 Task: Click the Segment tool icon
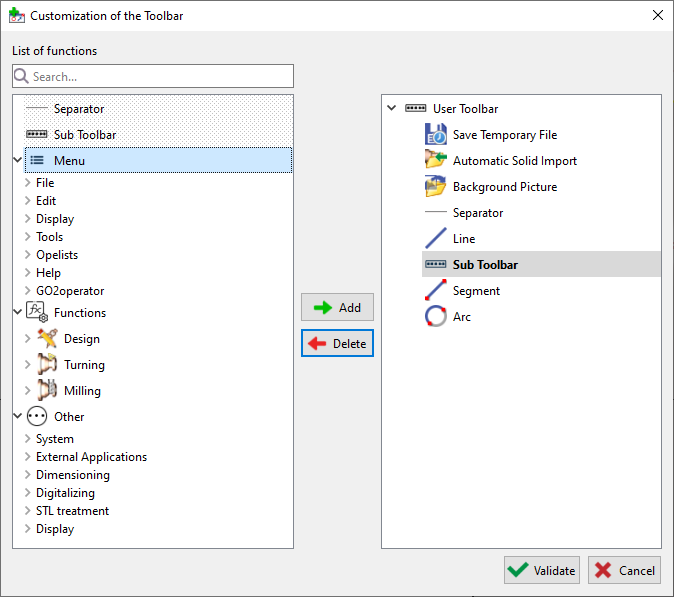tap(435, 291)
